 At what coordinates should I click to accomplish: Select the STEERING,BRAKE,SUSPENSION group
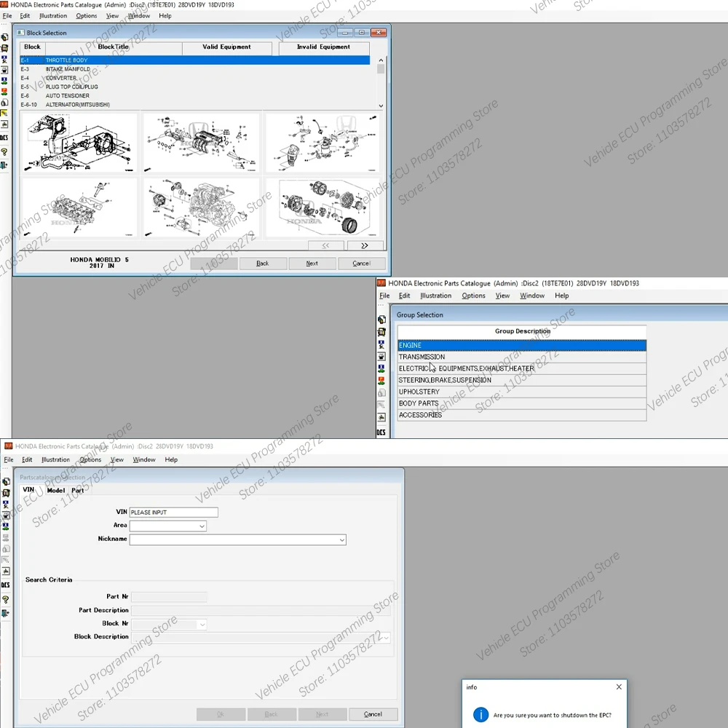[x=522, y=380]
